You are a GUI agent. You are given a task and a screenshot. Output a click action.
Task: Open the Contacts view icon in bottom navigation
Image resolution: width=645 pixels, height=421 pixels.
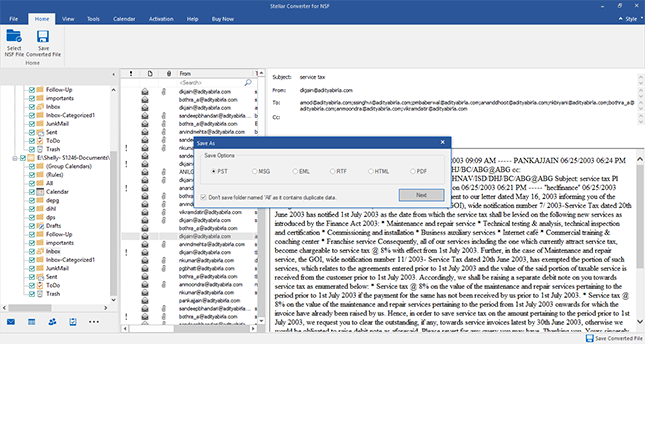pyautogui.click(x=52, y=322)
